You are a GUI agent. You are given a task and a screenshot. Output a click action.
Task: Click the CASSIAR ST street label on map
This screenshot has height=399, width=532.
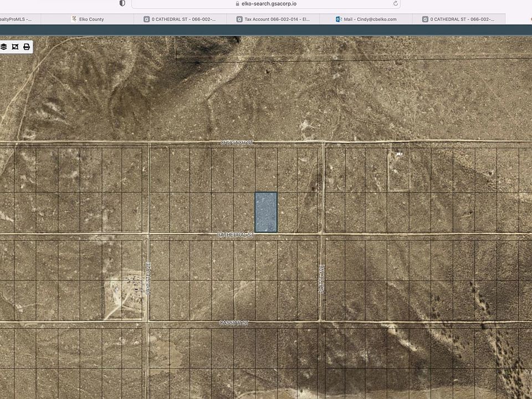pyautogui.click(x=234, y=323)
